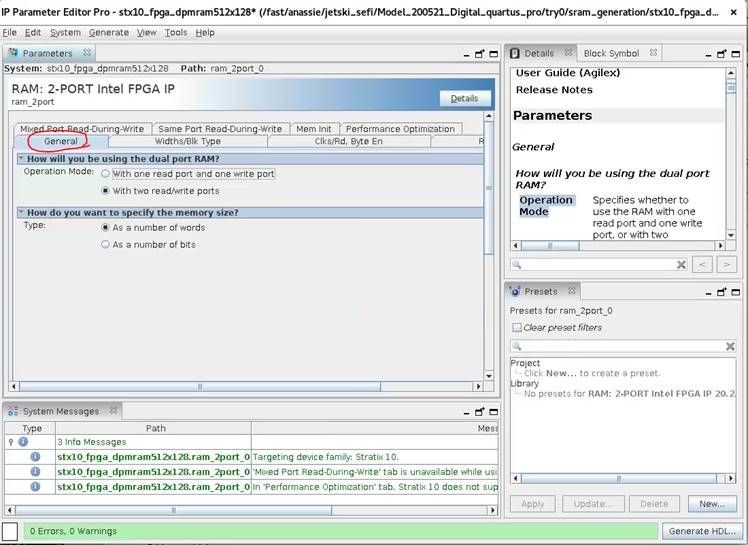Click the Type column header in messages
Screen dimensions: 748x545
[x=31, y=428]
